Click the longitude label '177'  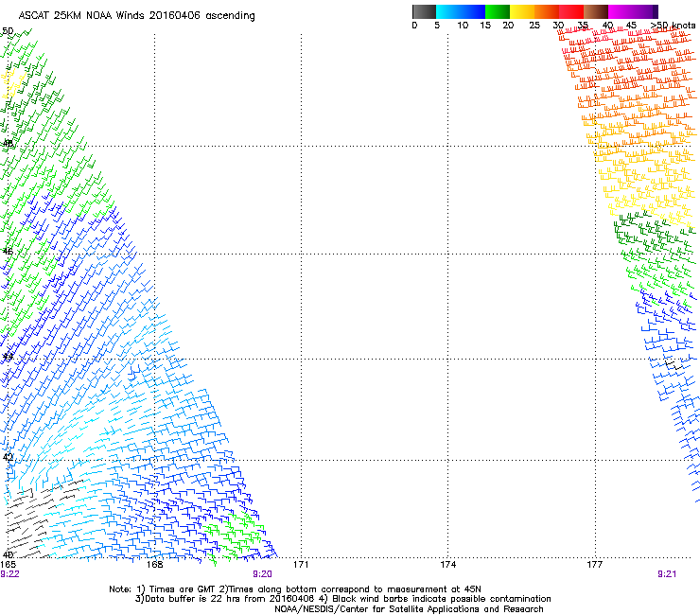595,565
